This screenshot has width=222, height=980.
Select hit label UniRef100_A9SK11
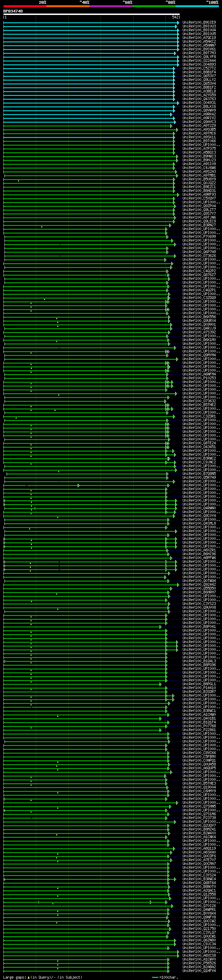point(199,137)
